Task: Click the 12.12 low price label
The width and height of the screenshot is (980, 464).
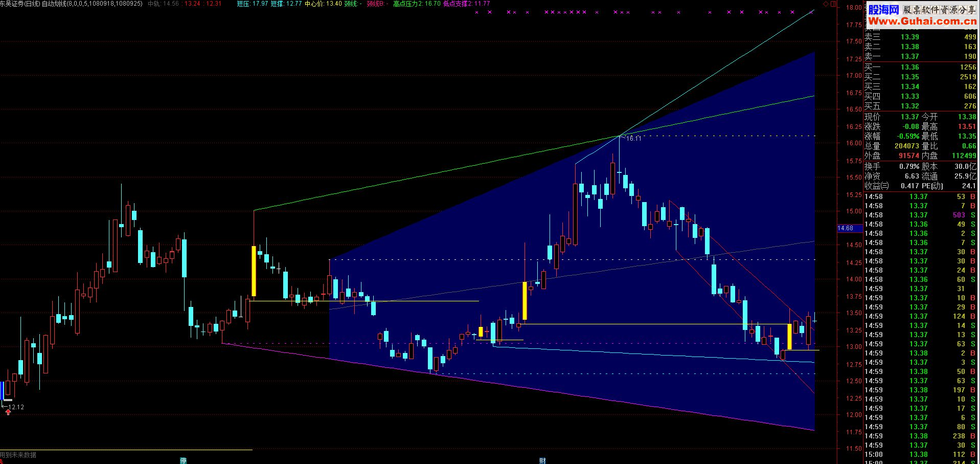Action: pos(16,407)
